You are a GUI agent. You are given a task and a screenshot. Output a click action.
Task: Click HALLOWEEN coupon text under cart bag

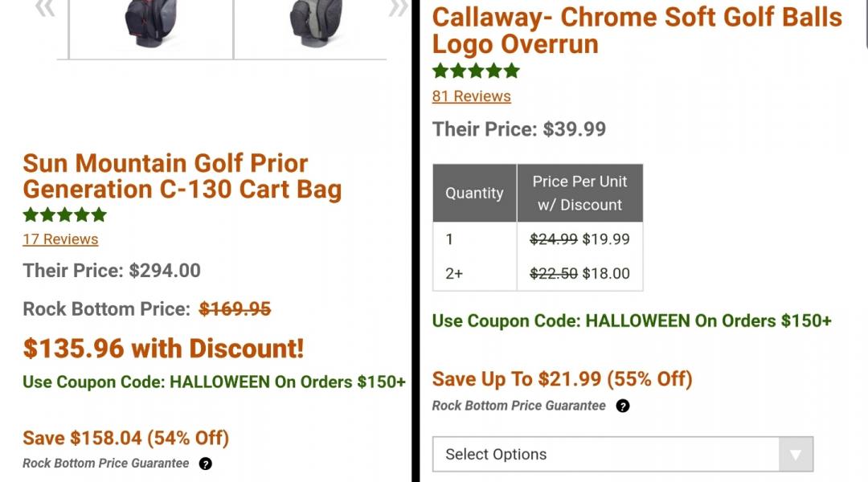point(214,382)
